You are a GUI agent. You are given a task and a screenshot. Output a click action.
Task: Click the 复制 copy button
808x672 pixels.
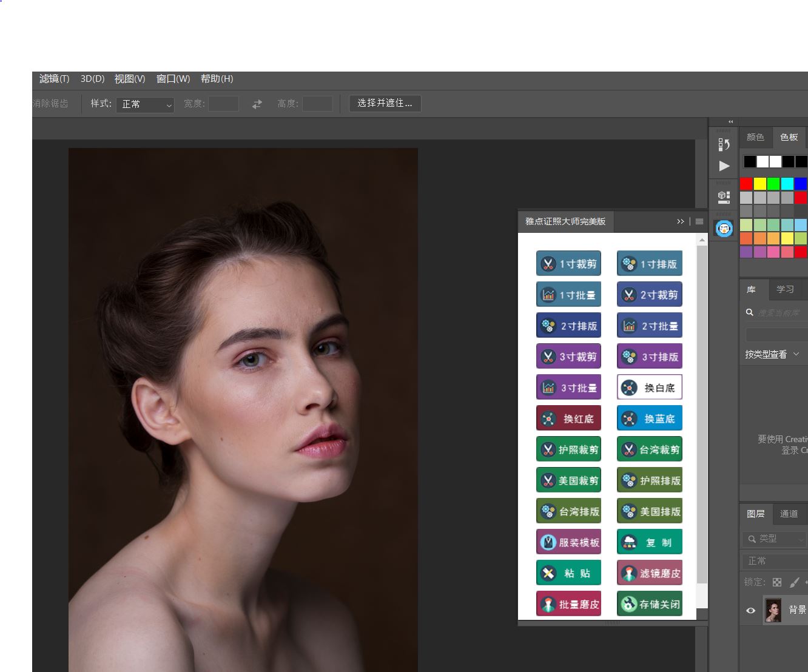click(650, 542)
